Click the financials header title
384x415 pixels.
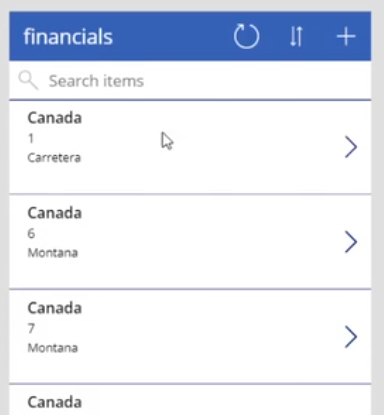68,36
